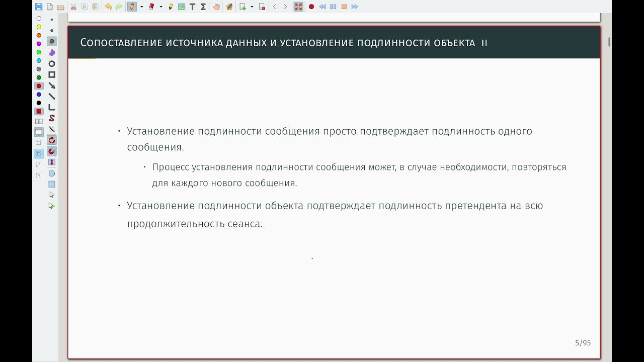Pause the audio playback
Screen dimensions: 644x362
333,7
